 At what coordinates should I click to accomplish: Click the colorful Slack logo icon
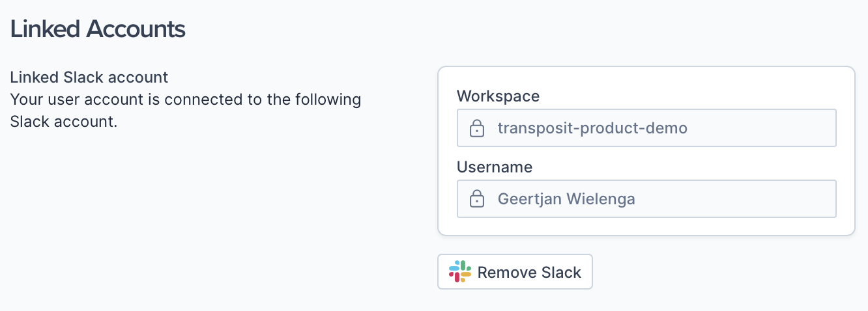[460, 272]
